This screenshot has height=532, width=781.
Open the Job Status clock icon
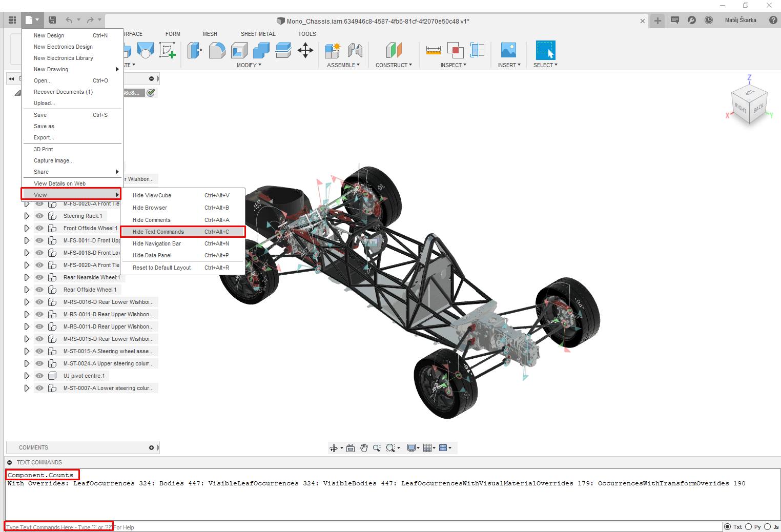tap(709, 21)
